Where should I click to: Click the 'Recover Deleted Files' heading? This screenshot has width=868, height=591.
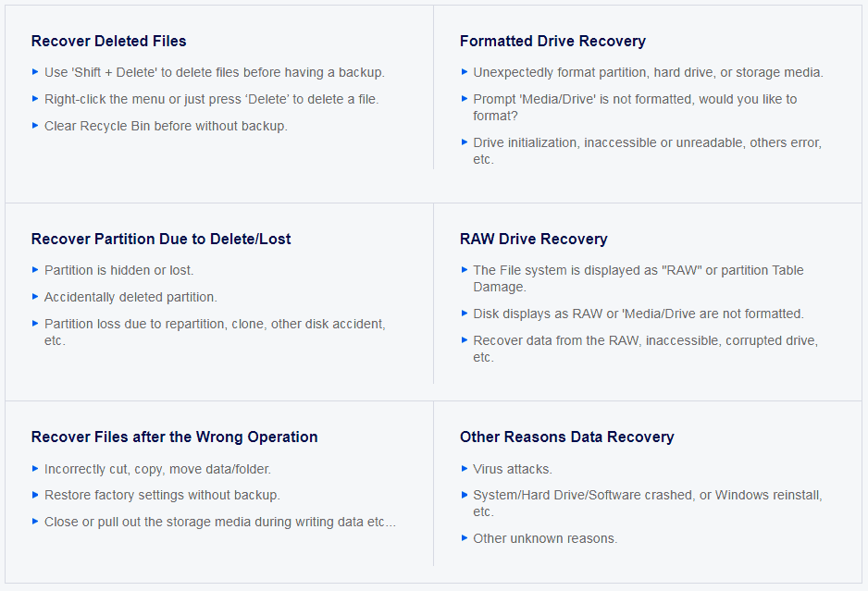click(x=108, y=41)
